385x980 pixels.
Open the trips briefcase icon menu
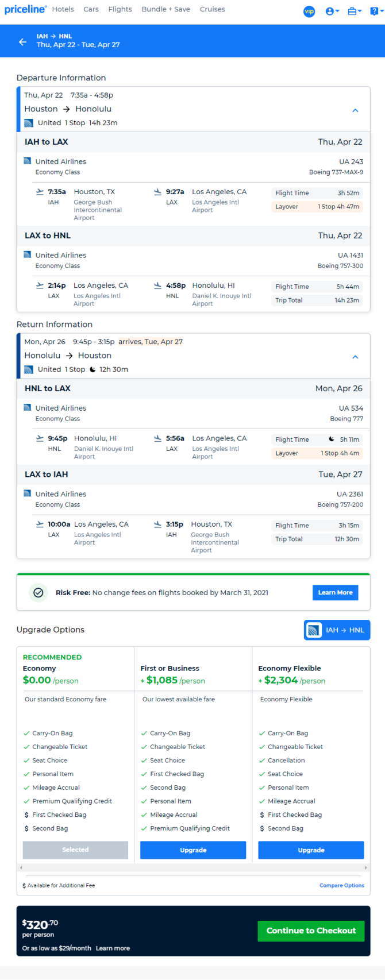point(355,11)
